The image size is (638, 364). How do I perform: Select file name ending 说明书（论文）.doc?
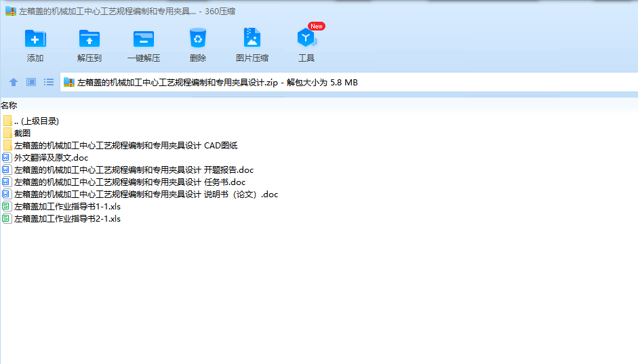tap(146, 194)
